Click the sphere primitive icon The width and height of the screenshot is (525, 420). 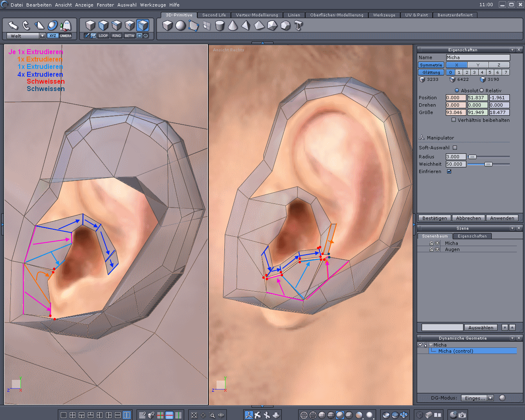180,26
